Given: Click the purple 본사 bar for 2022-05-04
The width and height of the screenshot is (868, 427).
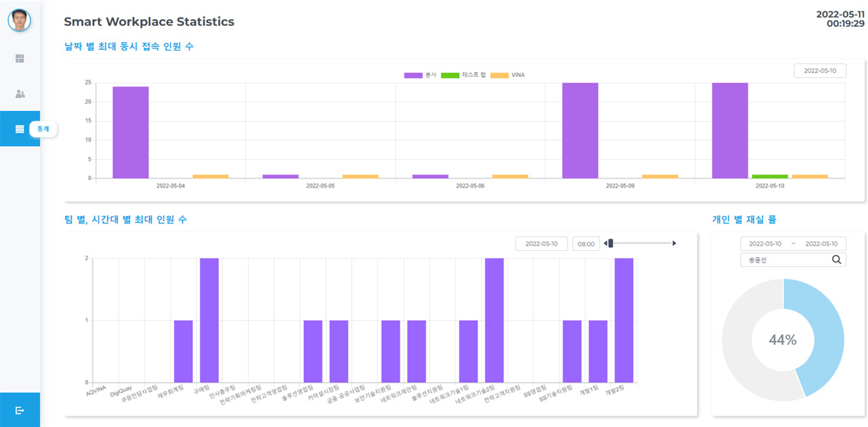Looking at the screenshot, I should tap(131, 132).
